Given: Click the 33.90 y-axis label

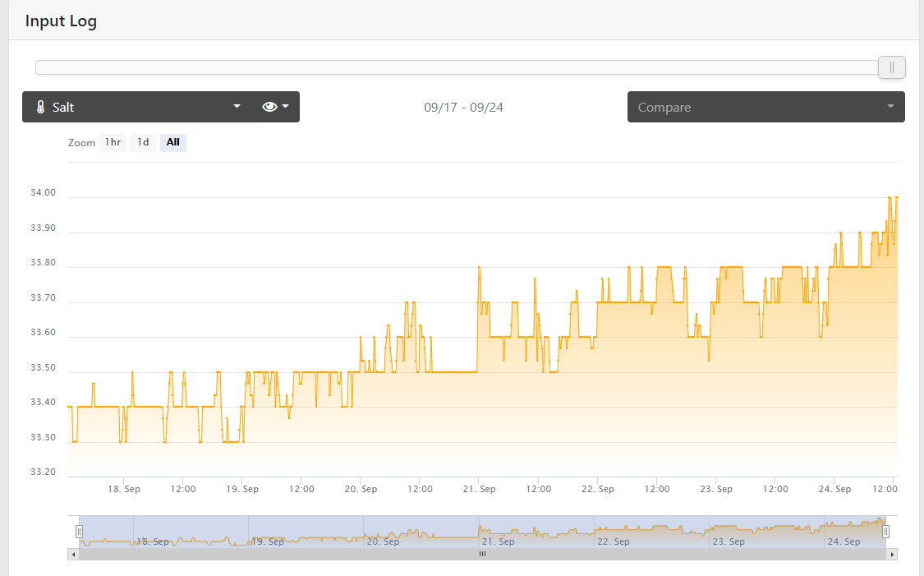Looking at the screenshot, I should tap(43, 228).
